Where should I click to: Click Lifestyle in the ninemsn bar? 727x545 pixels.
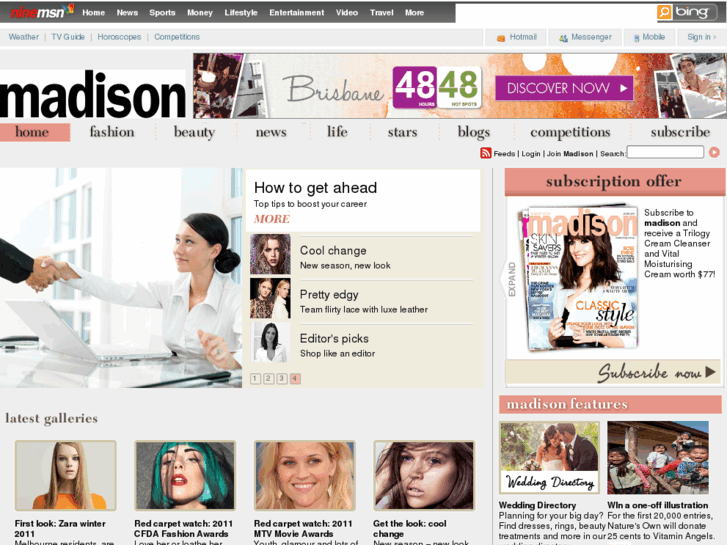(241, 13)
